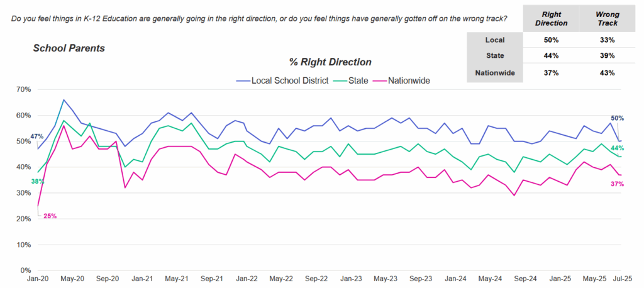The width and height of the screenshot is (644, 288).
Task: Click the 33% Local Wrong Track cell
Action: click(607, 40)
